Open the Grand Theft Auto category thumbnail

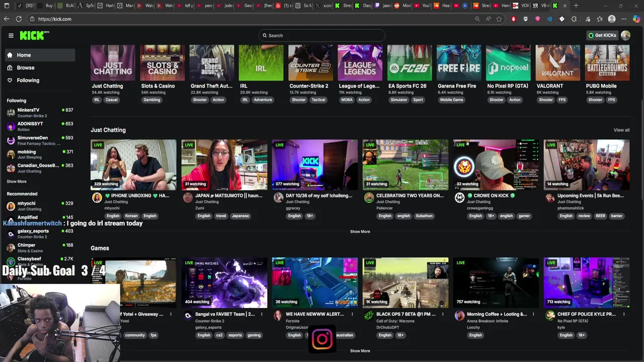point(211,63)
